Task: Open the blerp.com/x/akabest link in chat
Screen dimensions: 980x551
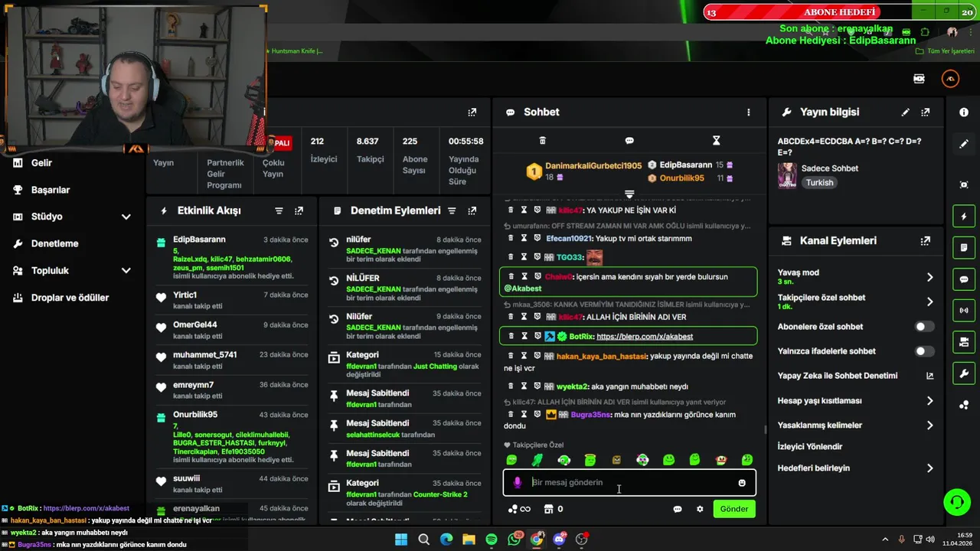Action: 645,337
